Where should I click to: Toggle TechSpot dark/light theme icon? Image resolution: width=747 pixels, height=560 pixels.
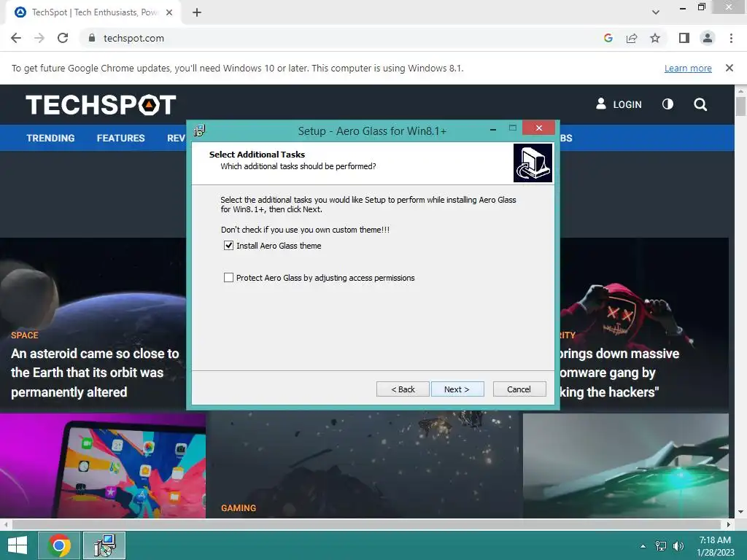pos(668,104)
